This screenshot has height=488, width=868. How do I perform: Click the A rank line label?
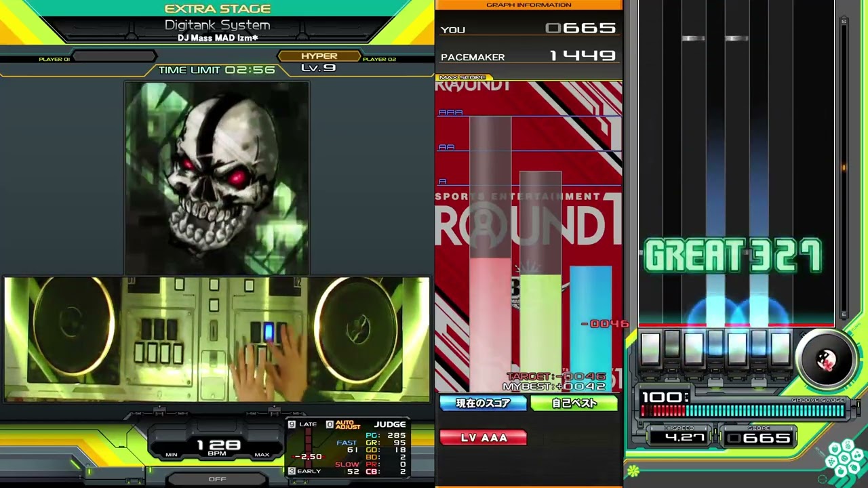coord(443,182)
